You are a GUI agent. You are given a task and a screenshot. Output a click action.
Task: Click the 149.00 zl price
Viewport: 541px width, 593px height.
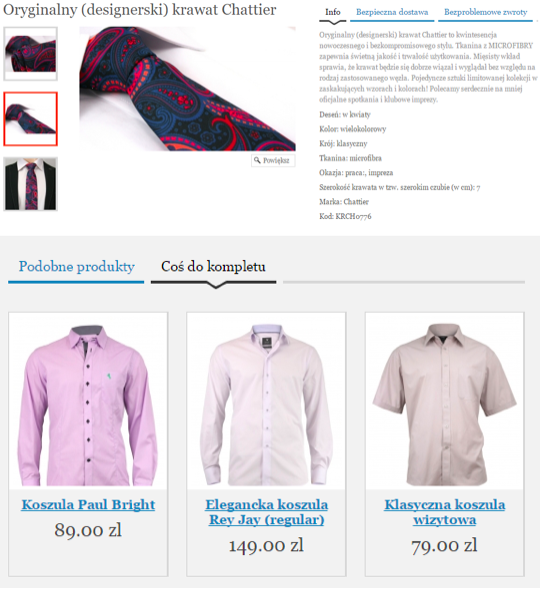267,545
